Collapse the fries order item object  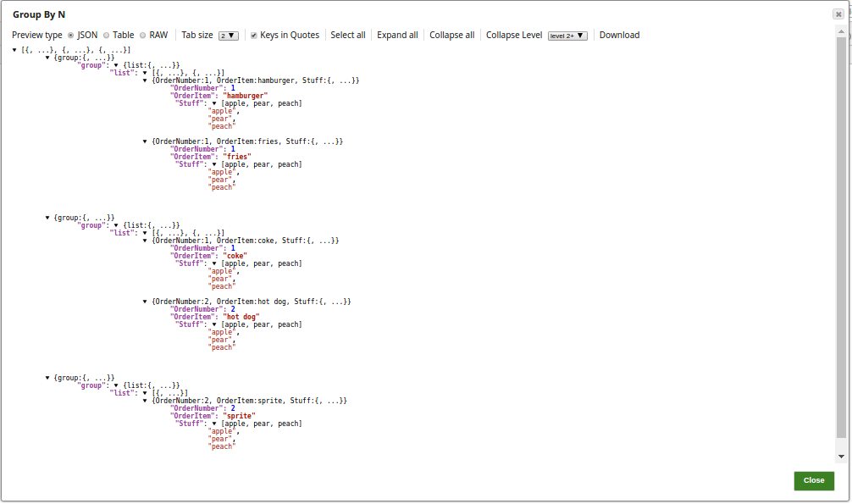click(145, 141)
